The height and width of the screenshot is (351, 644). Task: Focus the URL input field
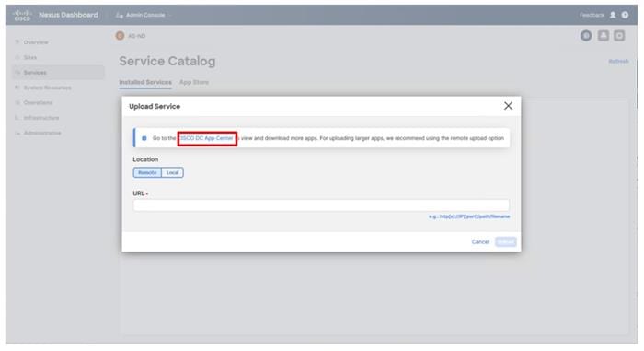coord(321,205)
